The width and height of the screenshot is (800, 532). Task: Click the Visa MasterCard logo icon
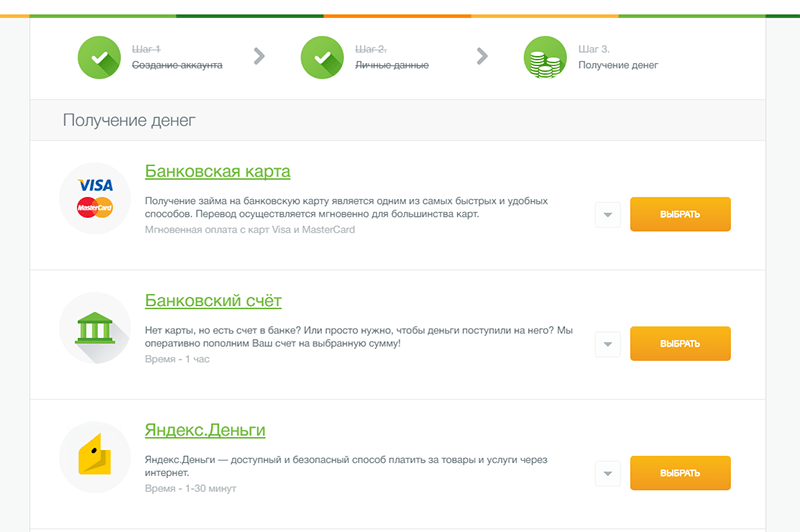click(x=95, y=198)
